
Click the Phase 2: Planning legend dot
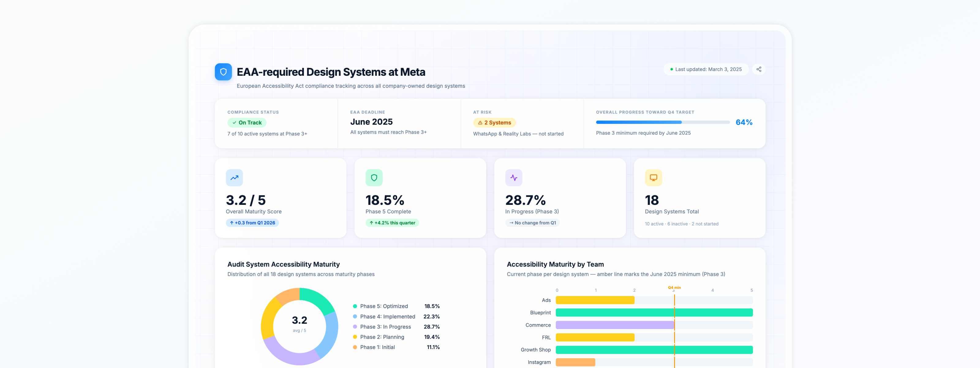tap(355, 337)
